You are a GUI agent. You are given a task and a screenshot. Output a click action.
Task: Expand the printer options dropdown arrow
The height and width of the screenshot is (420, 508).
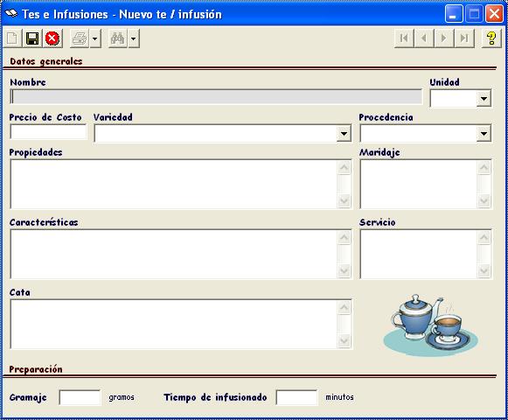(95, 38)
